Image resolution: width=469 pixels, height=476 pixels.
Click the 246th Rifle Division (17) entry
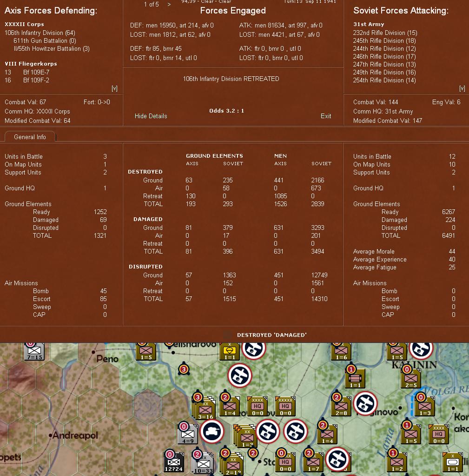click(384, 56)
